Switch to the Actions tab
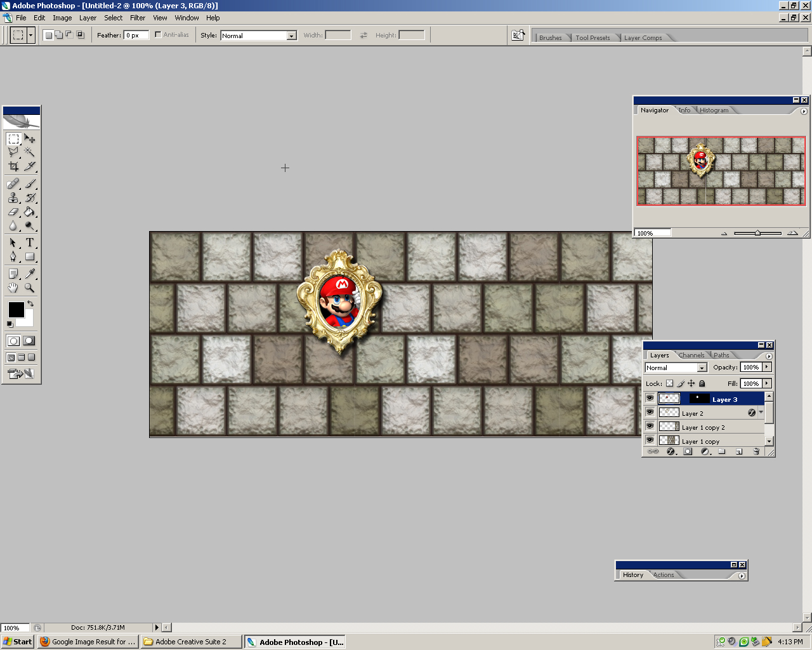The height and width of the screenshot is (650, 812). pyautogui.click(x=664, y=575)
